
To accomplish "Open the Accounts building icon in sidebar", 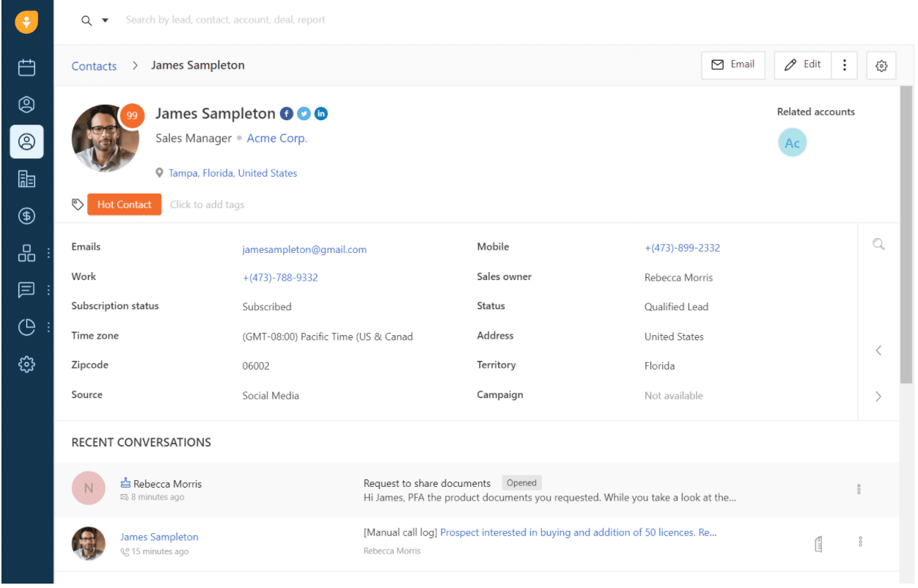I will [26, 179].
